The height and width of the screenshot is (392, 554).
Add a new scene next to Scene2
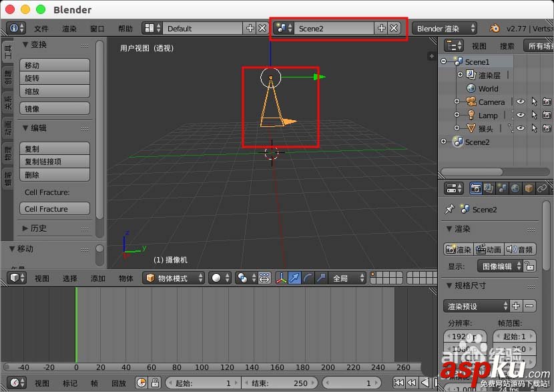tap(382, 28)
